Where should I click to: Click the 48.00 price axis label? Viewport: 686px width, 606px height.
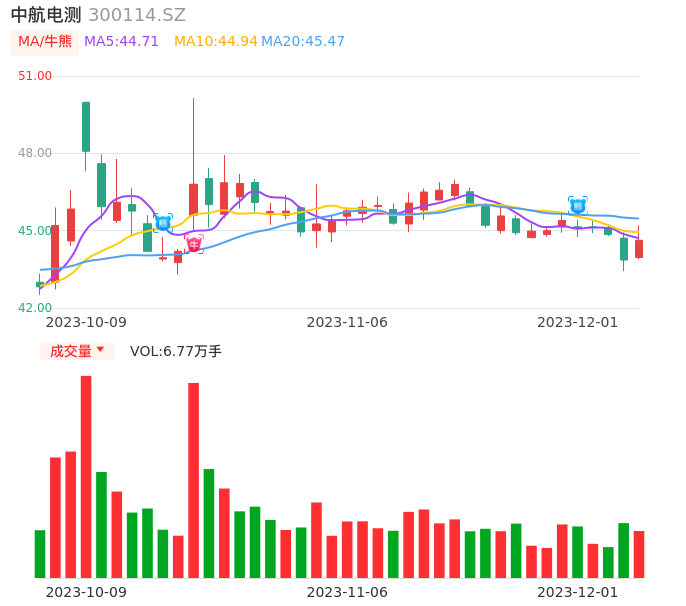point(35,153)
